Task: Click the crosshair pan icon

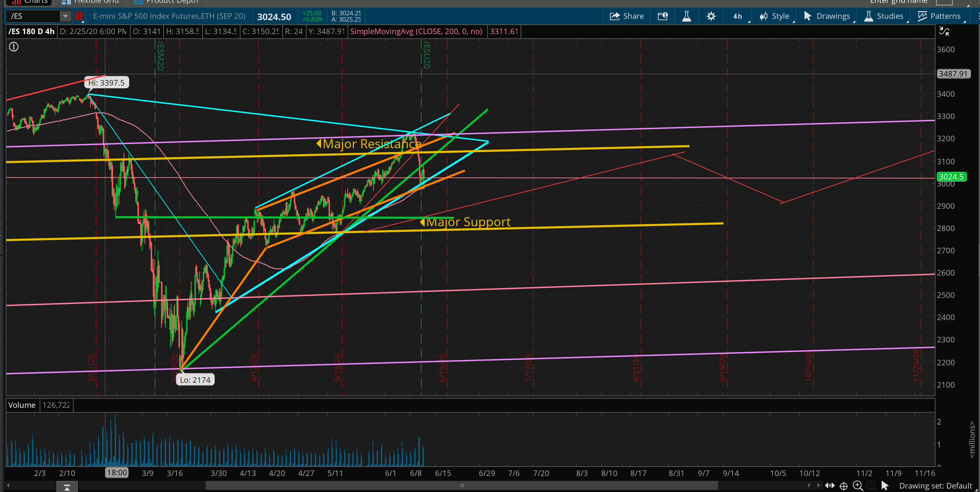Action: pos(843,486)
